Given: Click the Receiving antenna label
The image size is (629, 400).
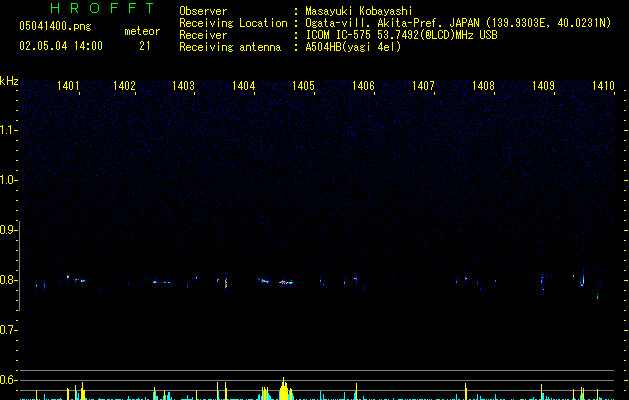Looking at the screenshot, I should [230, 47].
